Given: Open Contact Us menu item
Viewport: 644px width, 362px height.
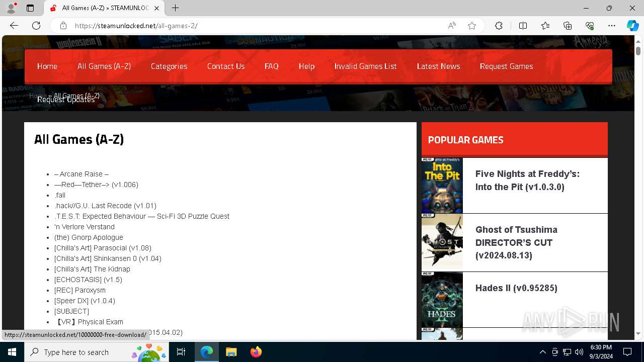Looking at the screenshot, I should 226,66.
